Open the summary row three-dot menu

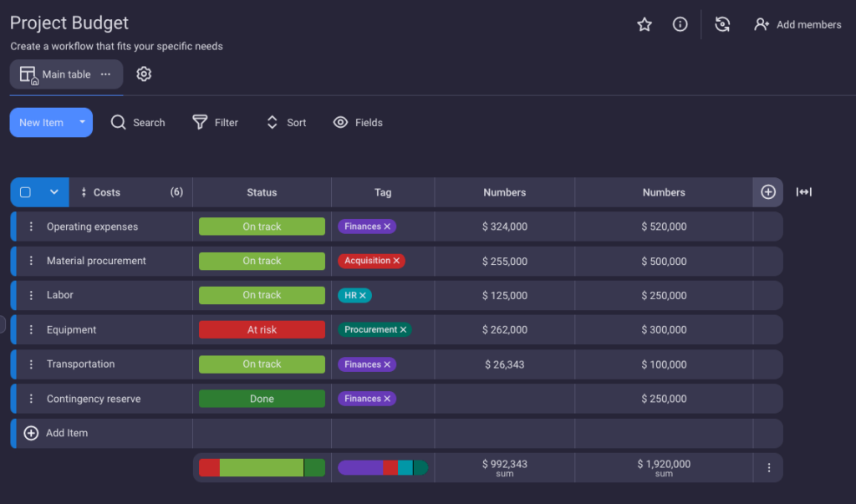768,467
